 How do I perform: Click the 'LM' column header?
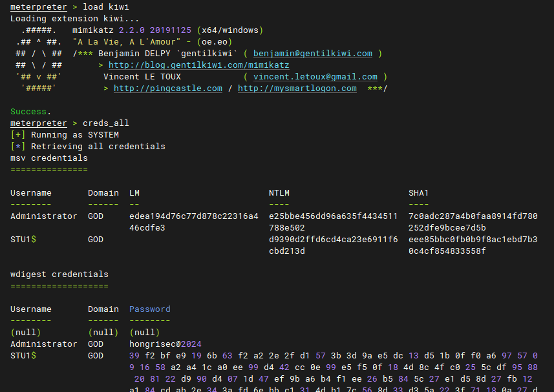click(x=134, y=193)
